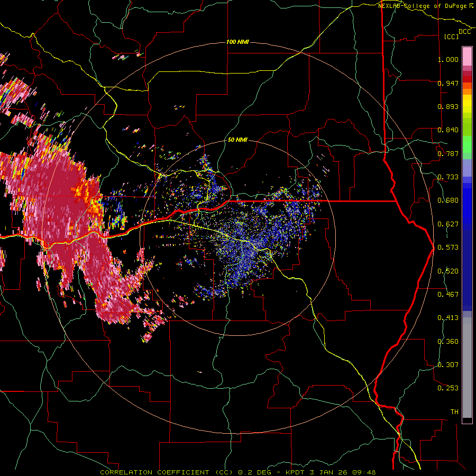
Task: Select the 0.840 scale value
Action: pos(448,130)
